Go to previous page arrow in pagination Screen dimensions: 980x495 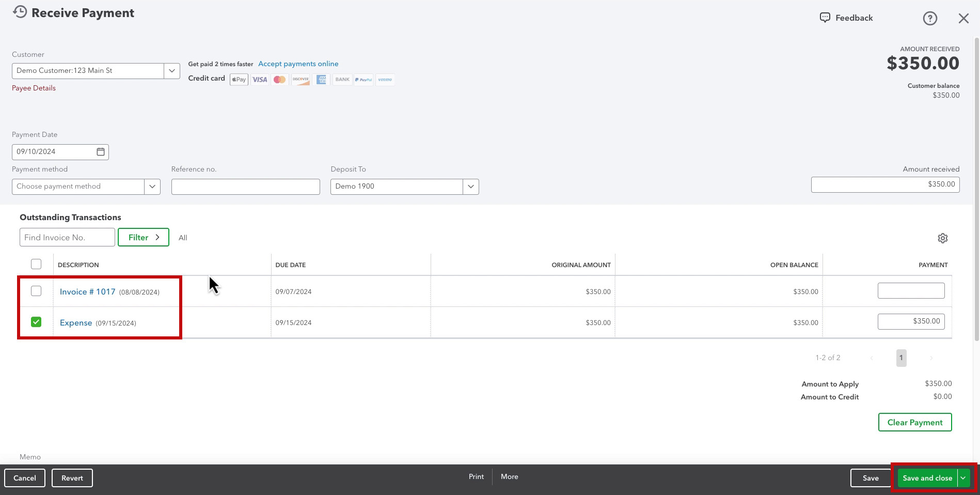click(x=872, y=358)
